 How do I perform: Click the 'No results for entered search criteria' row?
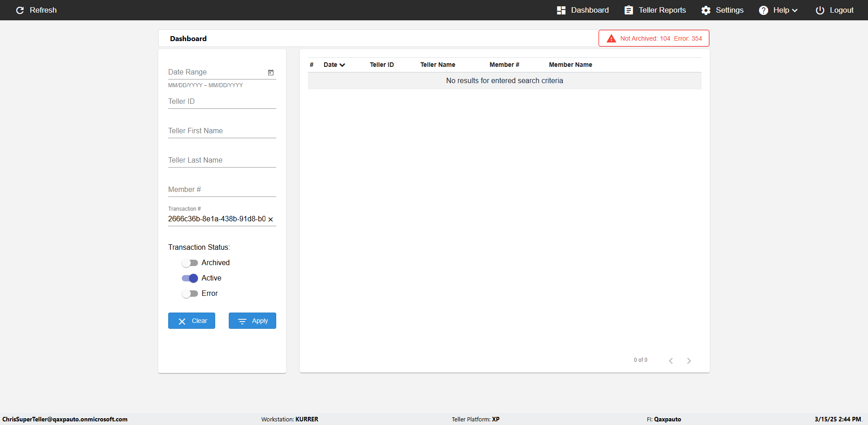click(505, 81)
